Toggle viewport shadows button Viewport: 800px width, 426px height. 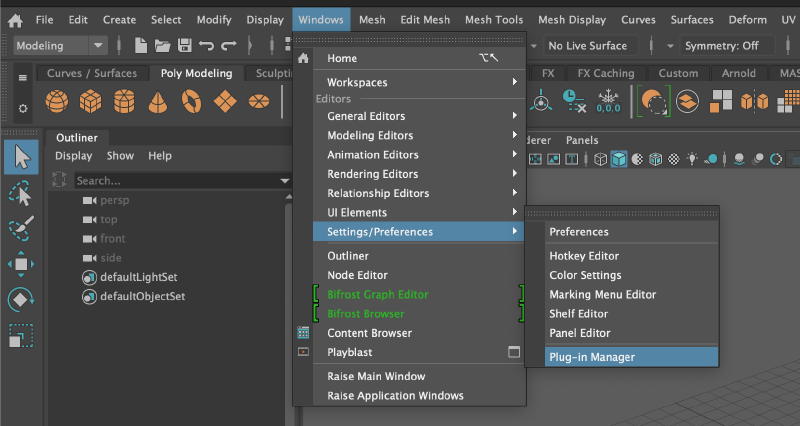click(x=710, y=159)
